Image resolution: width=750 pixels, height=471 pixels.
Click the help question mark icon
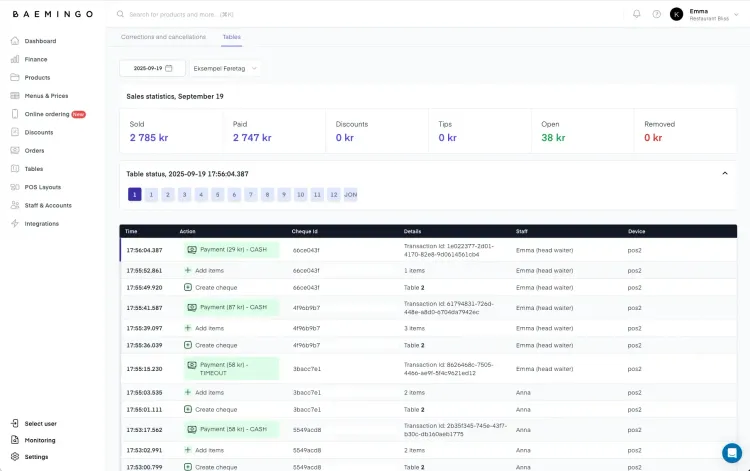(657, 14)
